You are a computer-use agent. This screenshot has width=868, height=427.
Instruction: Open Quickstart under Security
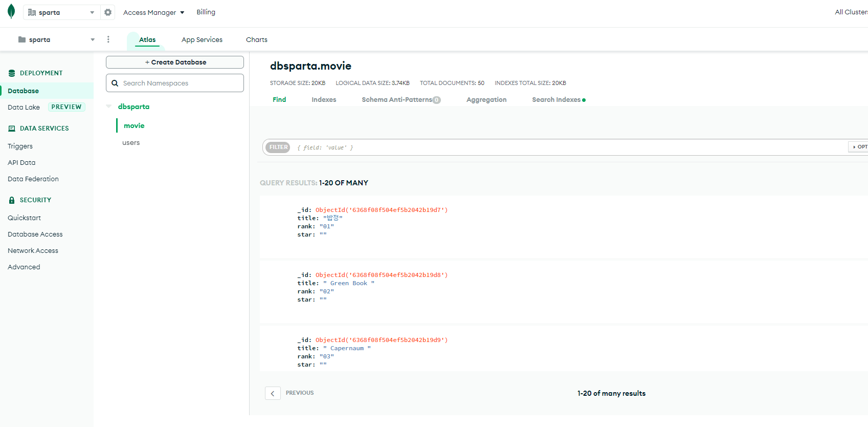click(x=24, y=218)
